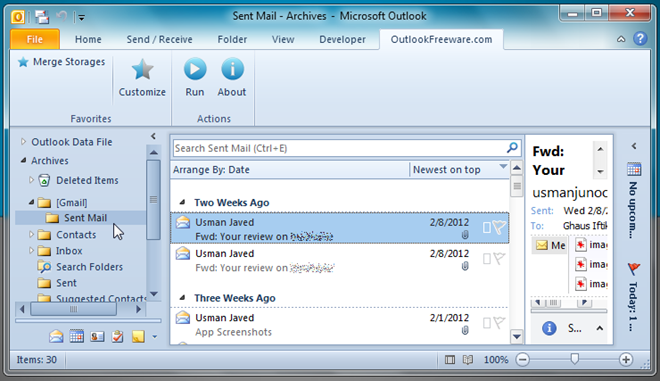Collapse Two Weeks Ago group
This screenshot has height=381, width=660.
[182, 202]
